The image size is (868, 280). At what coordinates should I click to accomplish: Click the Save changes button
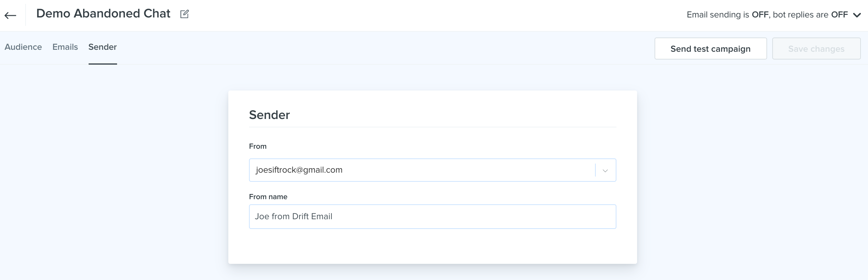pos(816,48)
